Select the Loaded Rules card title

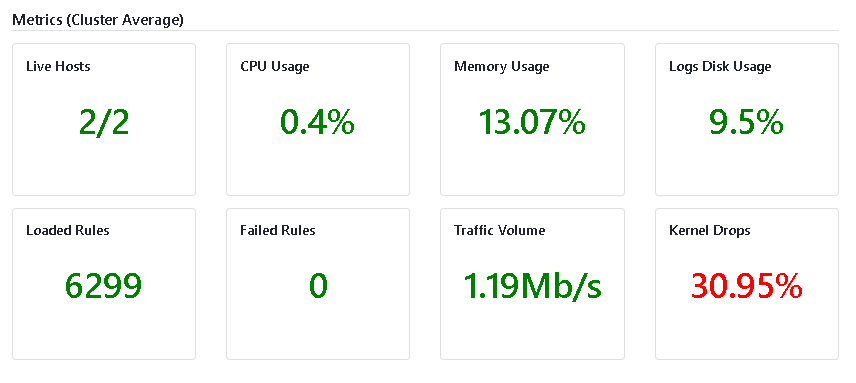[x=68, y=230]
